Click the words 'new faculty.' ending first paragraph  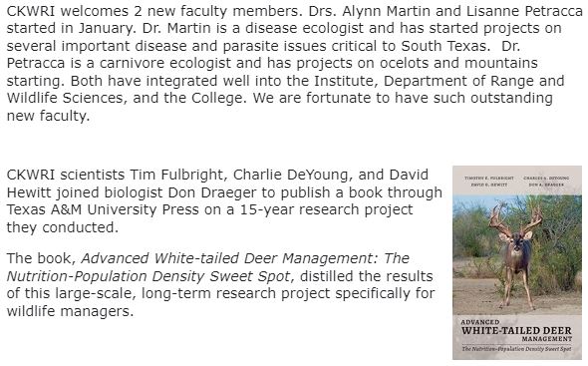tap(49, 116)
